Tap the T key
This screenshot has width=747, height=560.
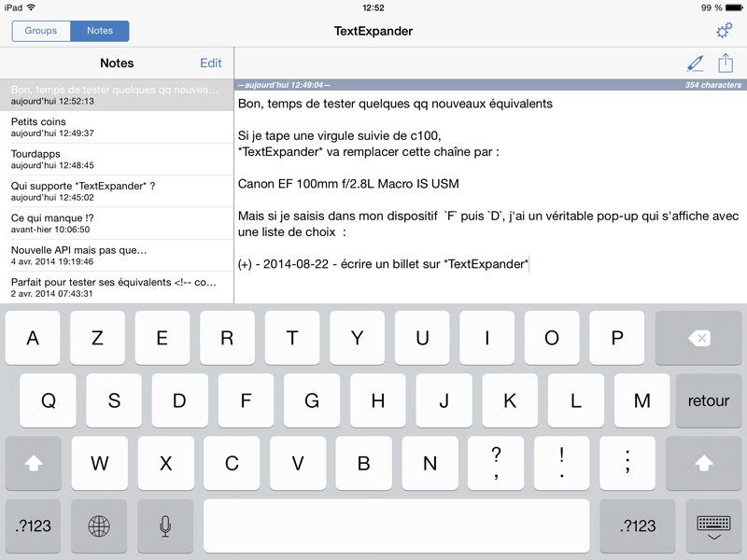292,338
